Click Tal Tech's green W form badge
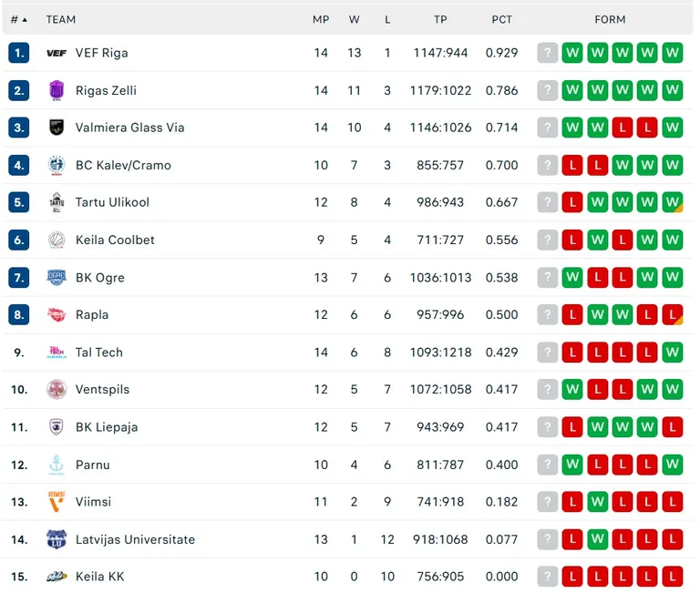This screenshot has width=700, height=593. (673, 352)
